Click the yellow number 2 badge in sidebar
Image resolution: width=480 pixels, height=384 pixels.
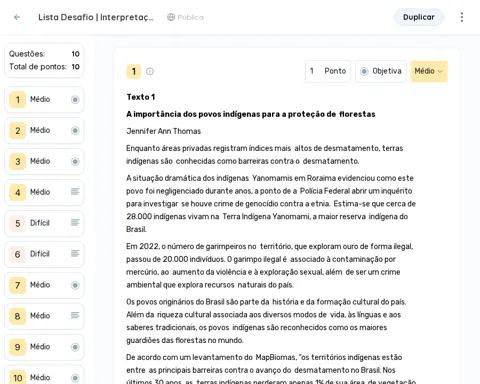pos(18,131)
